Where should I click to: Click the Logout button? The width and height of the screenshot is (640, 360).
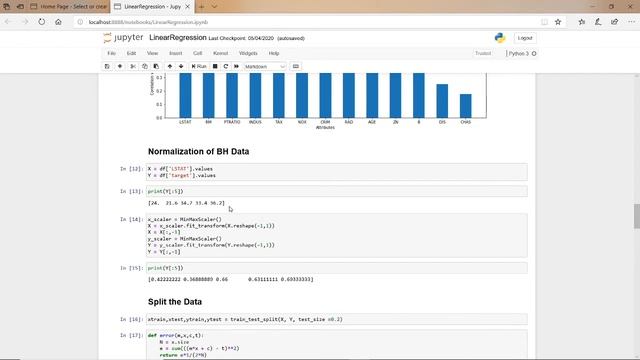point(525,38)
